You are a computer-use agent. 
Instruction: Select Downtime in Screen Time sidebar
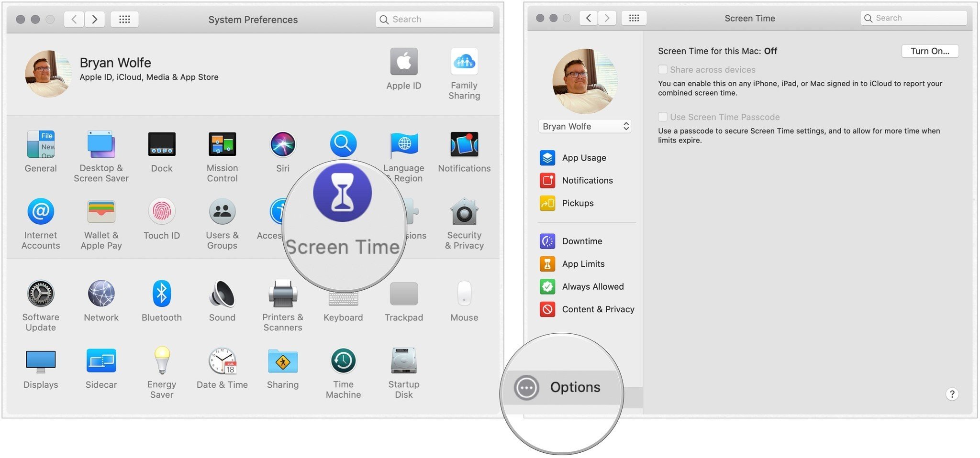pyautogui.click(x=571, y=241)
